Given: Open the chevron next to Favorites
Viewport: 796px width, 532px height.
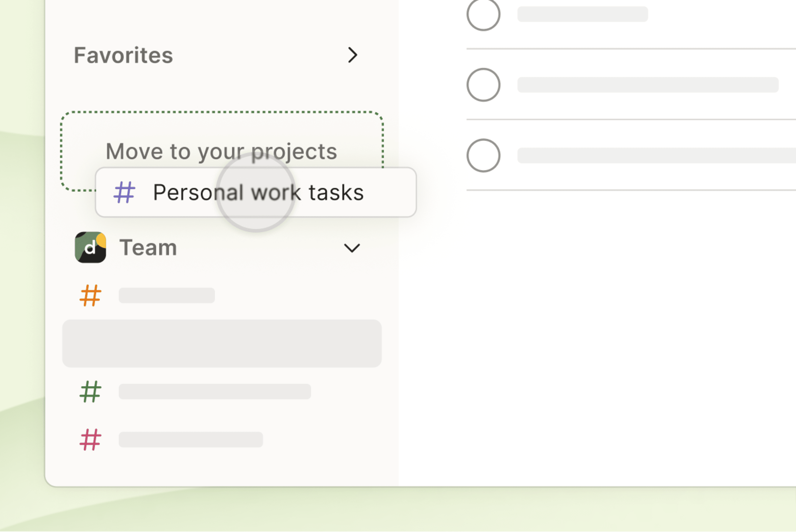Looking at the screenshot, I should pos(352,55).
